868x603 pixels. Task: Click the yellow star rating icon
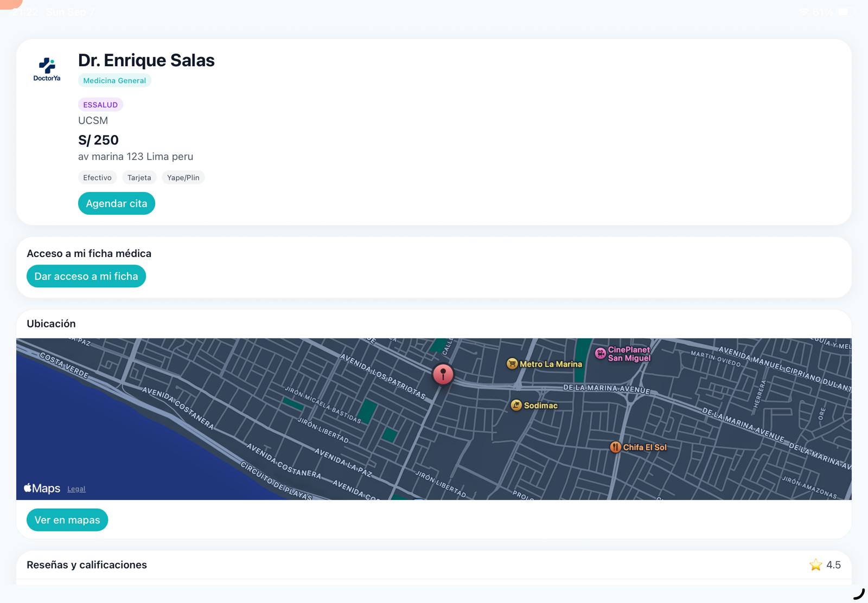[815, 565]
